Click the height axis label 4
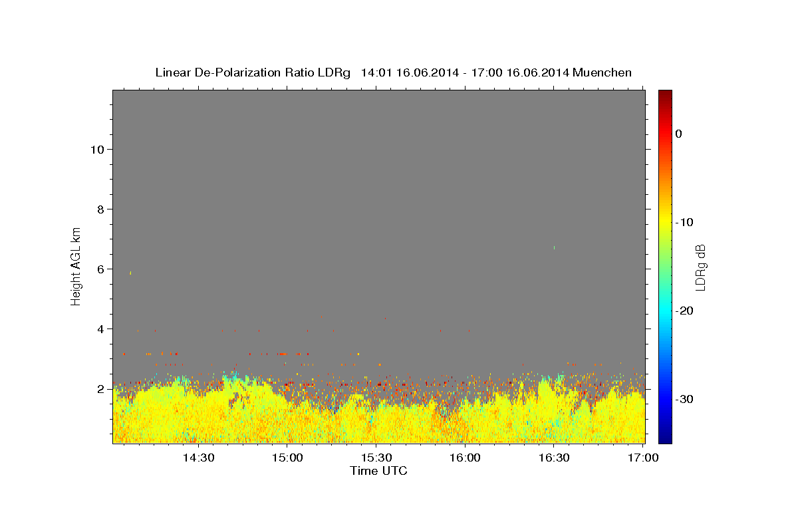 [x=101, y=329]
